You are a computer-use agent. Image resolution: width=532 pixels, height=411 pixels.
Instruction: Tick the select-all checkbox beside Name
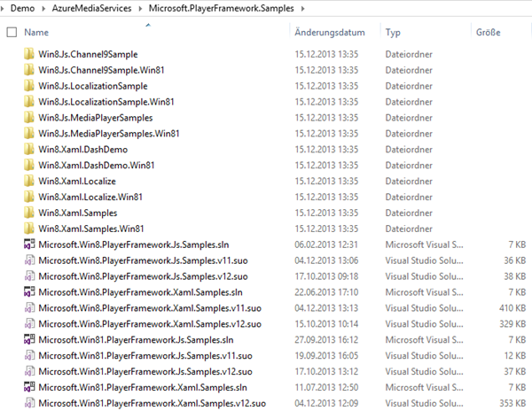pos(12,32)
